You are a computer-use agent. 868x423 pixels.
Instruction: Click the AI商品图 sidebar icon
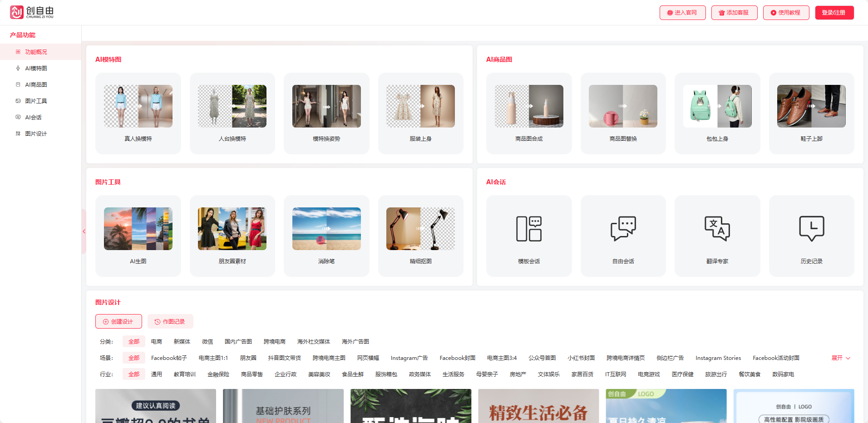coord(18,84)
